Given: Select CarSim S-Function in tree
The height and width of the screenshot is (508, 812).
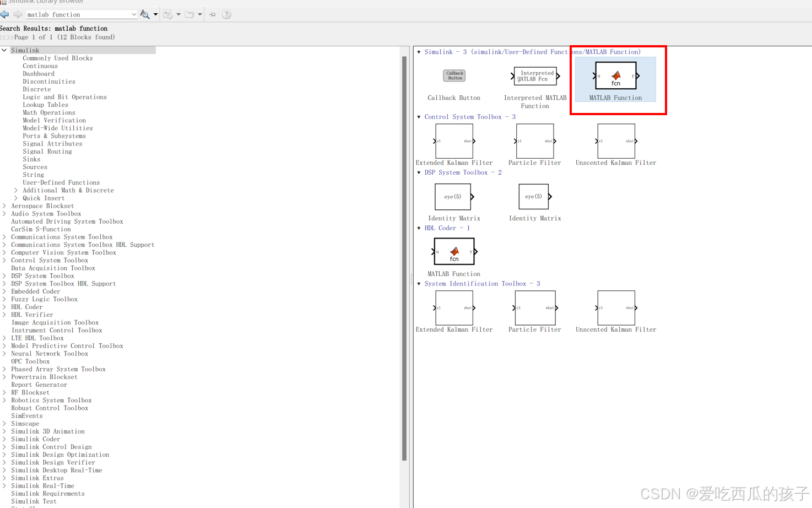Looking at the screenshot, I should tap(41, 229).
